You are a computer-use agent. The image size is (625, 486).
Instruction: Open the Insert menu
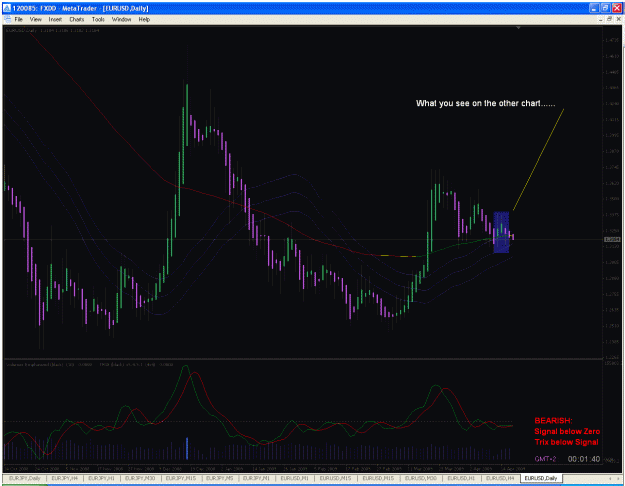coord(55,19)
